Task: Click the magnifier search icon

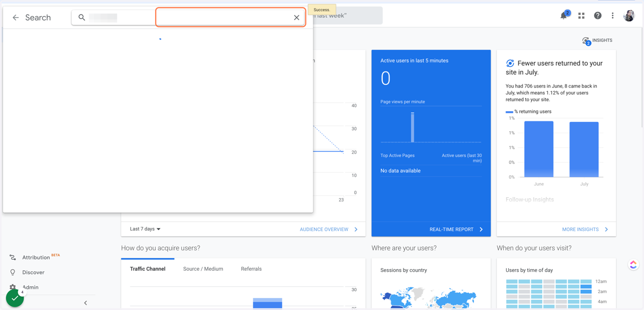Action: (x=82, y=18)
